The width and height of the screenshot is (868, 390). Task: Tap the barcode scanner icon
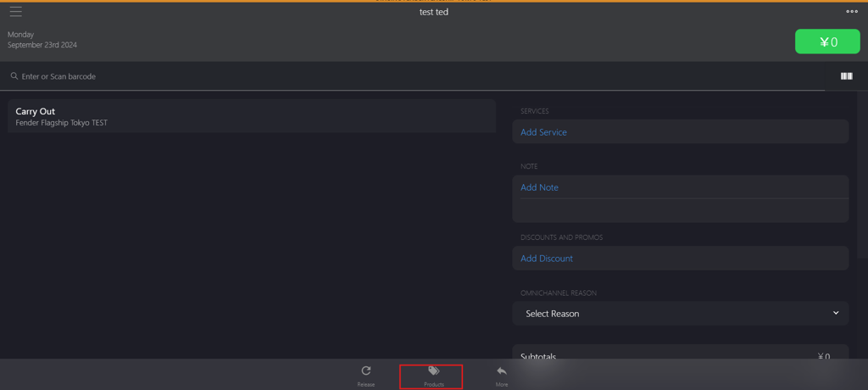pyautogui.click(x=847, y=76)
